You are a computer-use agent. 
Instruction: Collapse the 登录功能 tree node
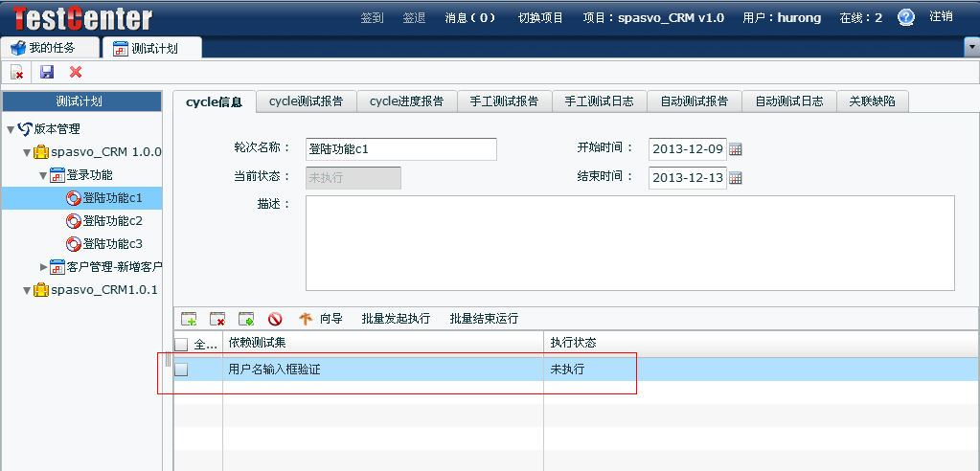pos(43,175)
